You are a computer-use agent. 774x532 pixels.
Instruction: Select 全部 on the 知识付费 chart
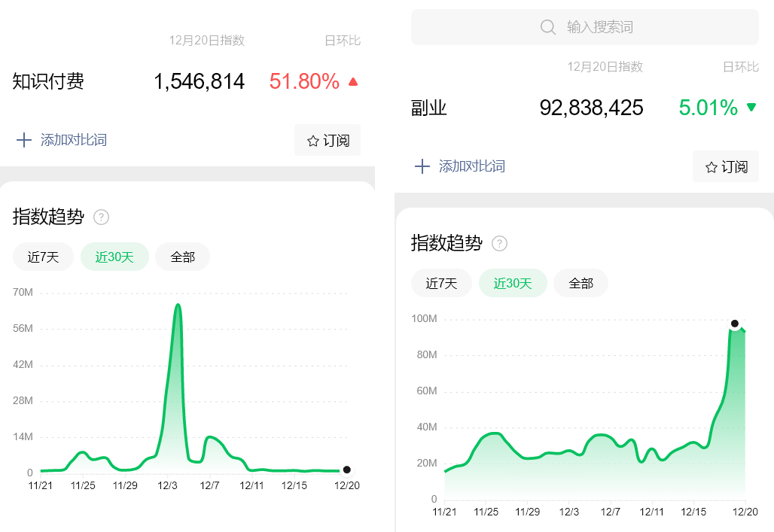pos(182,257)
